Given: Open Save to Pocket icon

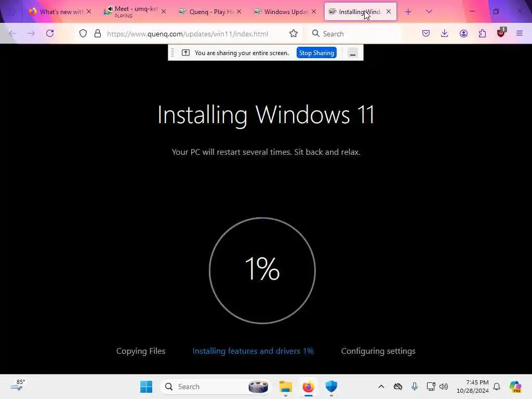Looking at the screenshot, I should click(x=426, y=33).
